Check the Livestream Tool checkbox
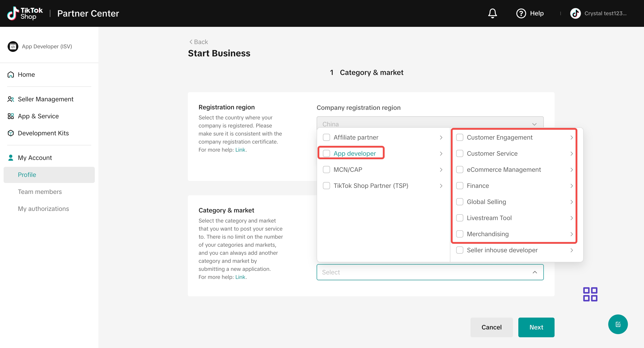Screen dimensions: 644x348 pos(460,218)
